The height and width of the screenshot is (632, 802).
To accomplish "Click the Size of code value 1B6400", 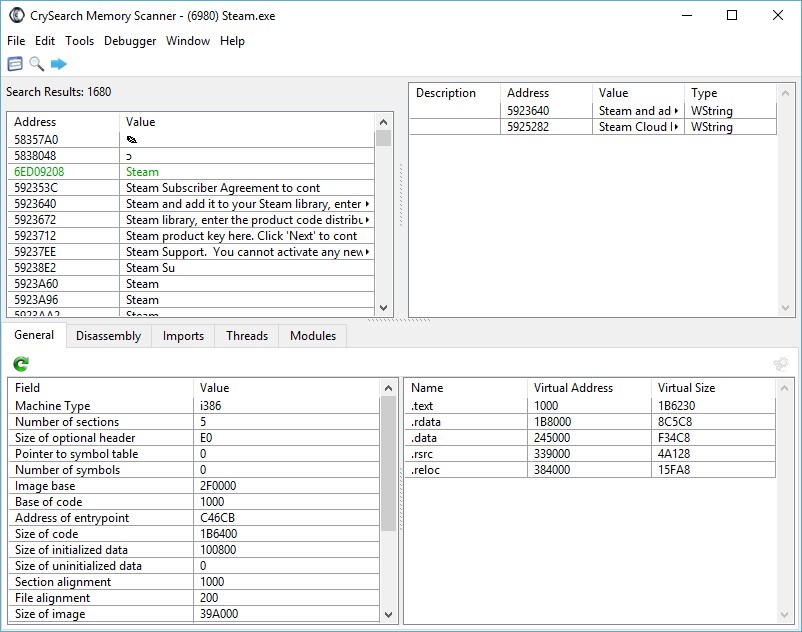I will tap(218, 534).
